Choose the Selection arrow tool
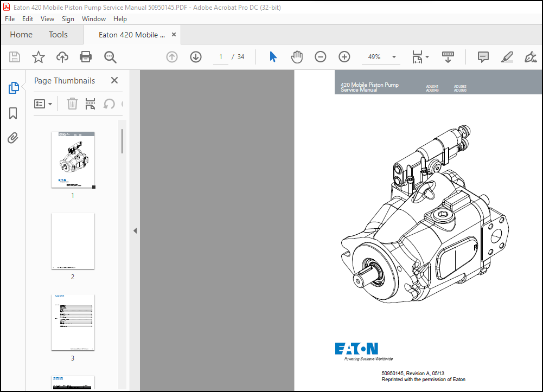543x392 pixels. pyautogui.click(x=273, y=57)
